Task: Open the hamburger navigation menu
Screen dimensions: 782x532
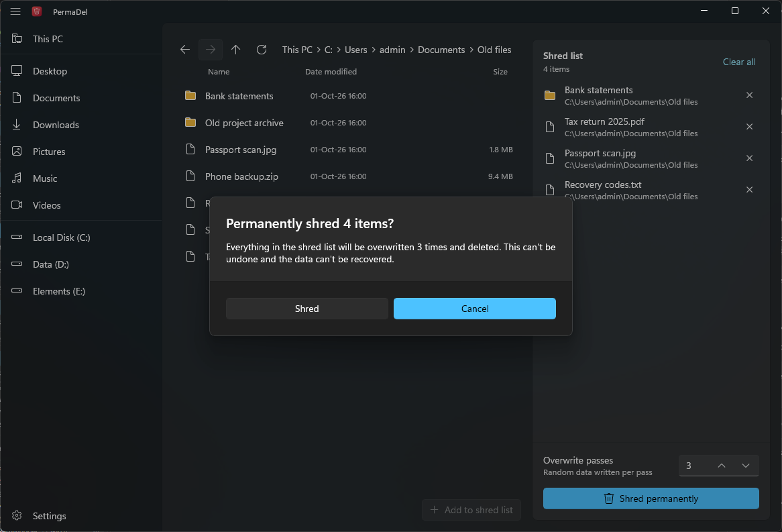Action: (15, 11)
